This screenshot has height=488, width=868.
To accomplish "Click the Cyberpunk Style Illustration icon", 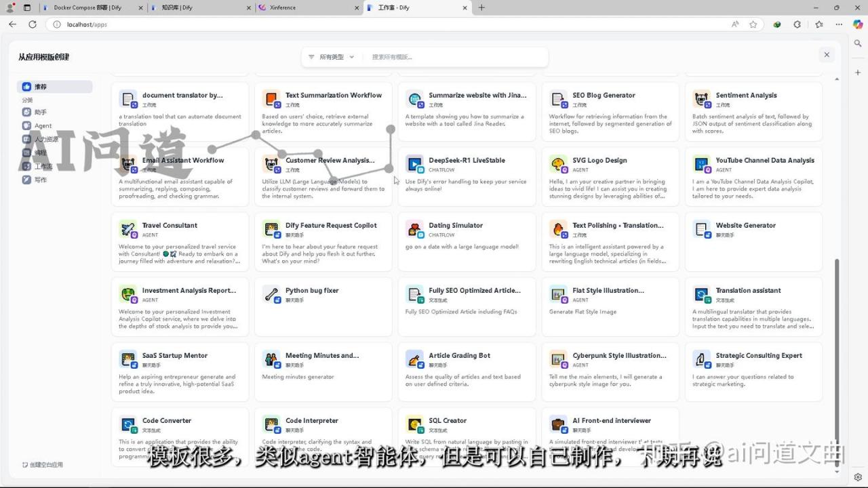I will (x=559, y=359).
